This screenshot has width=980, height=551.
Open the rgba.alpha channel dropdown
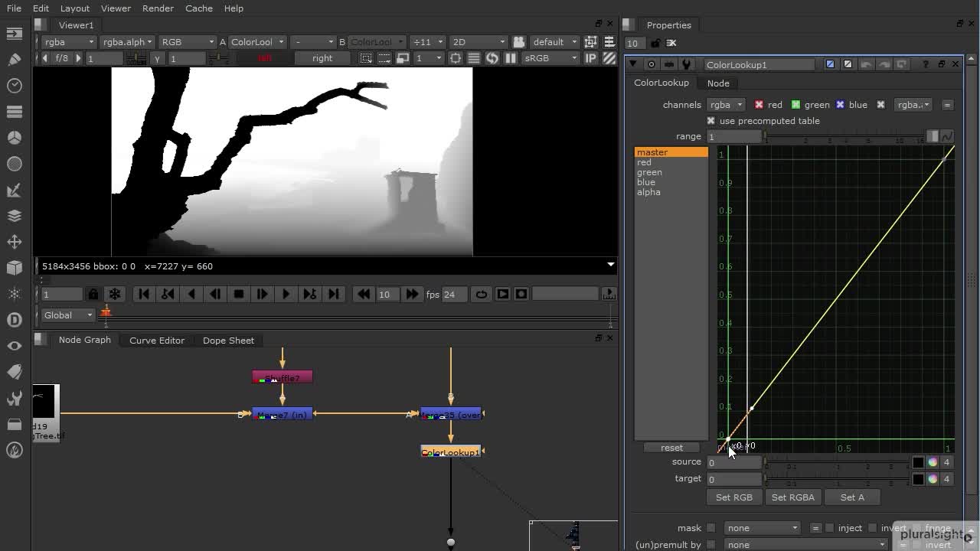(x=128, y=42)
